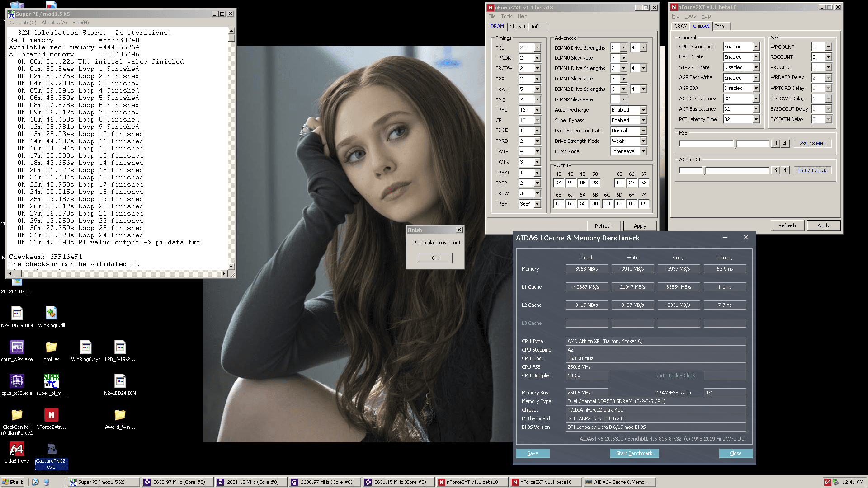Open the N24LDB24.BIN file icon
This screenshot has height=488, width=868.
pyautogui.click(x=120, y=381)
